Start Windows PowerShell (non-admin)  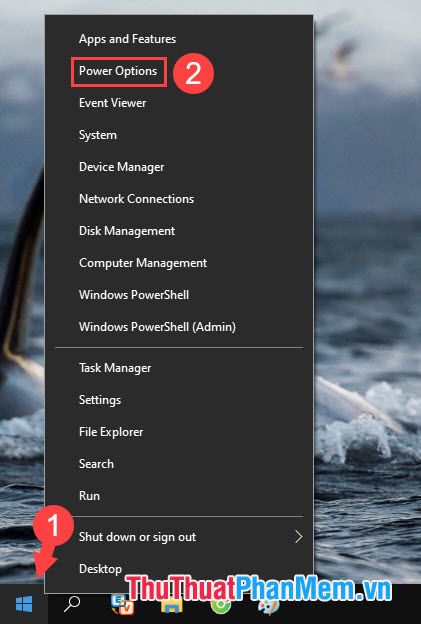179,295
